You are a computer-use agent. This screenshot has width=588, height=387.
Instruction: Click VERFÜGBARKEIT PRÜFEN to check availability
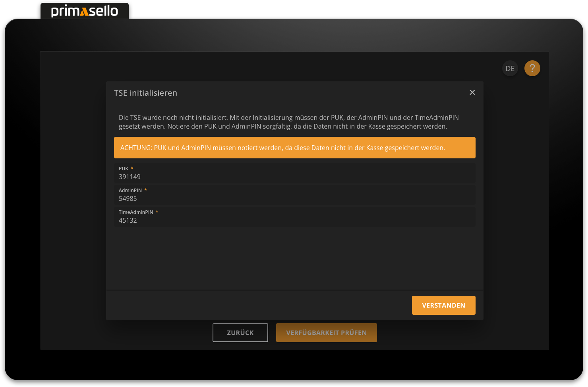(x=327, y=333)
